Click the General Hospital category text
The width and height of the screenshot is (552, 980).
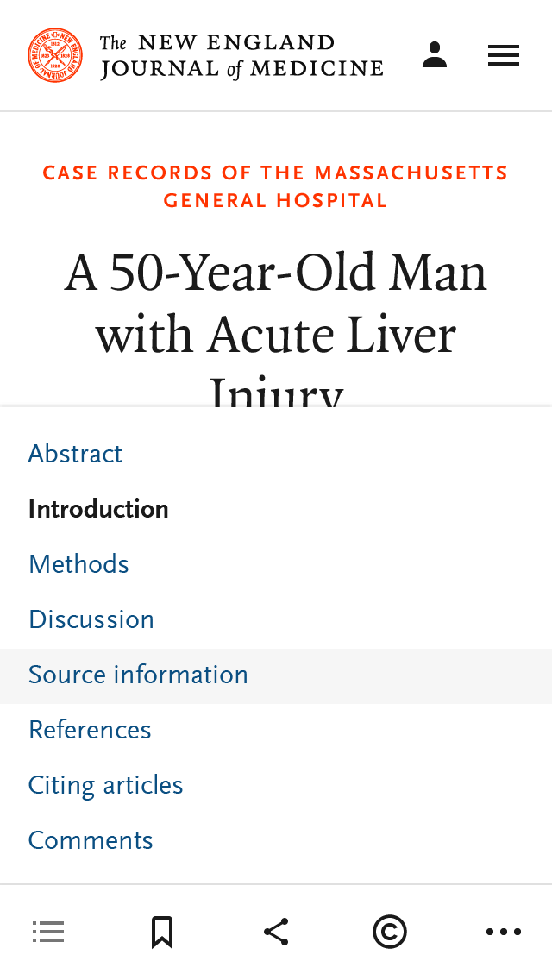(x=276, y=202)
